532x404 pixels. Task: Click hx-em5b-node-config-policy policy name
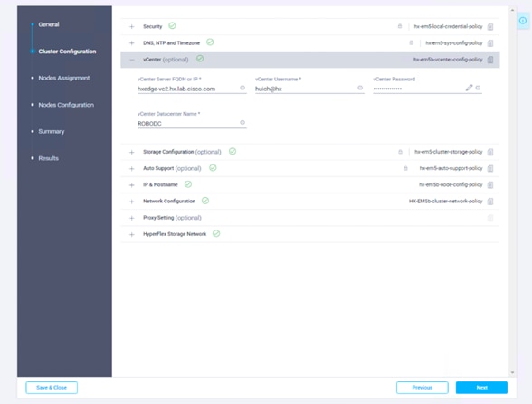point(451,184)
